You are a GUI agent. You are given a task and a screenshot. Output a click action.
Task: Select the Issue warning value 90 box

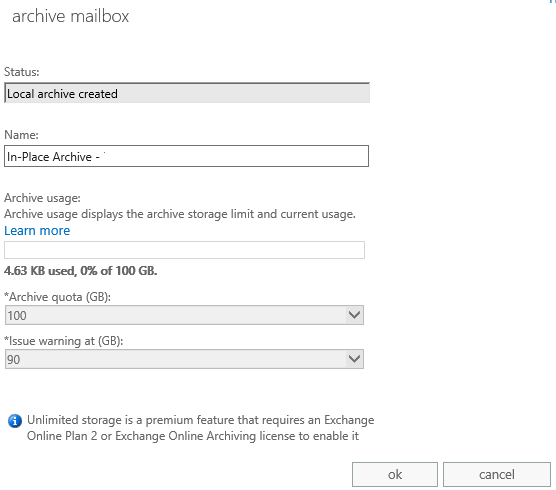coord(184,359)
